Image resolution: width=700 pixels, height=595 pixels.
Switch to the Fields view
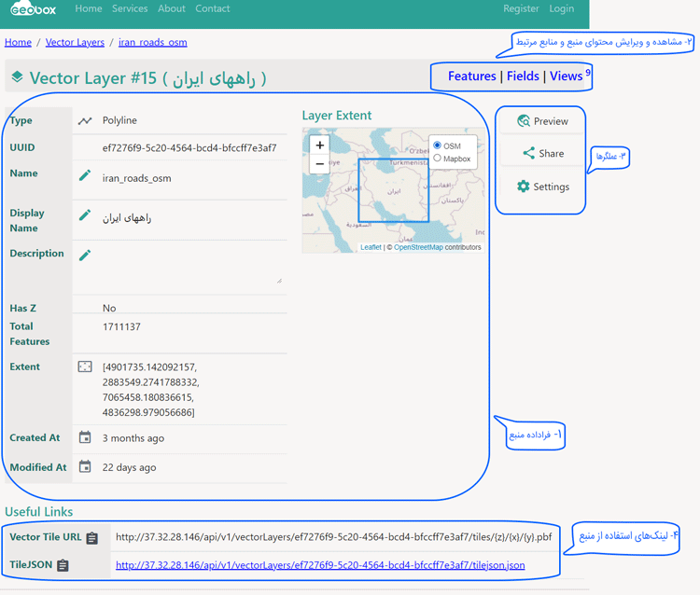[x=523, y=76]
